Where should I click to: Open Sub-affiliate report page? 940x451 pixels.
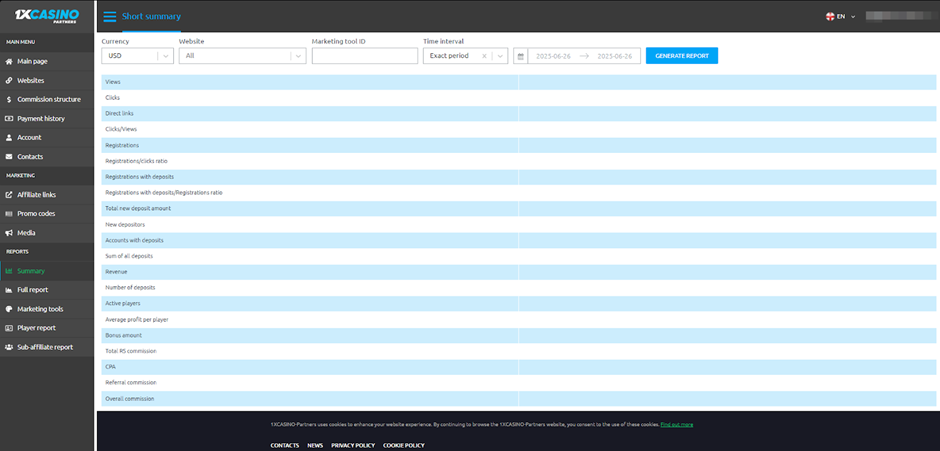(x=44, y=347)
